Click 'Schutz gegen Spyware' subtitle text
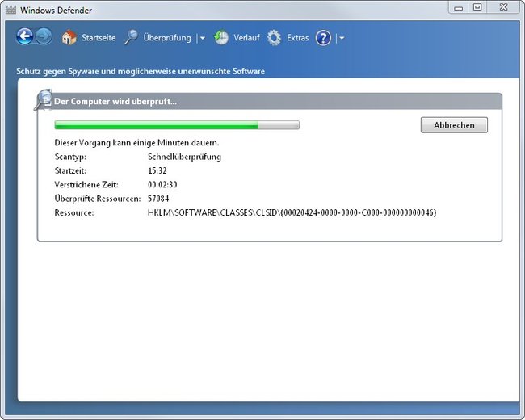Image resolution: width=525 pixels, height=420 pixels. (141, 71)
